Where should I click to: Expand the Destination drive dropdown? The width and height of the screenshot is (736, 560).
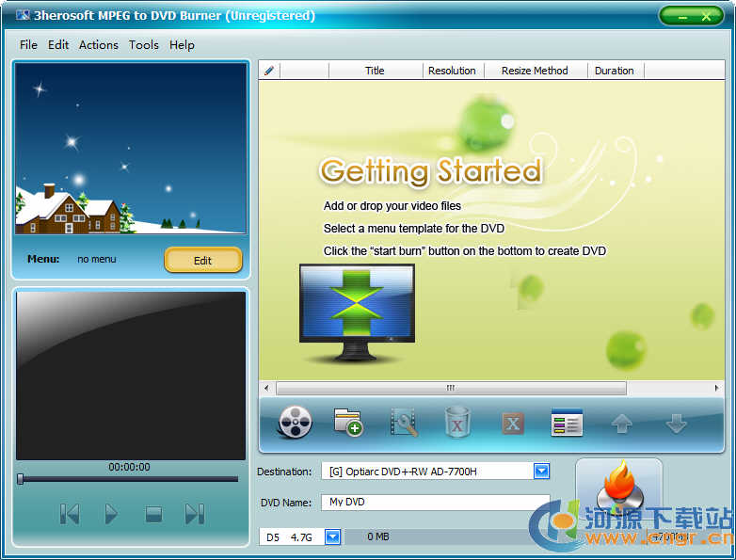[x=541, y=472]
